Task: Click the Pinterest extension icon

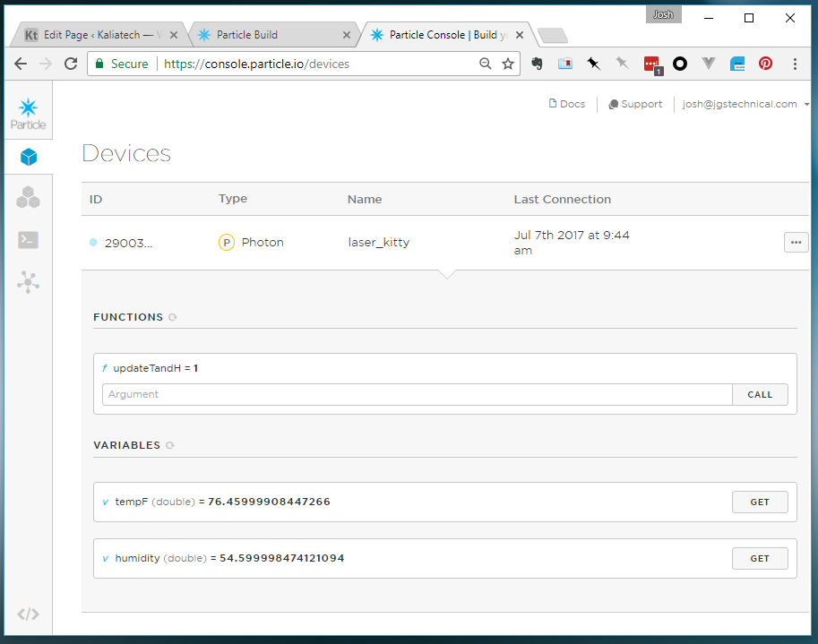Action: point(765,64)
